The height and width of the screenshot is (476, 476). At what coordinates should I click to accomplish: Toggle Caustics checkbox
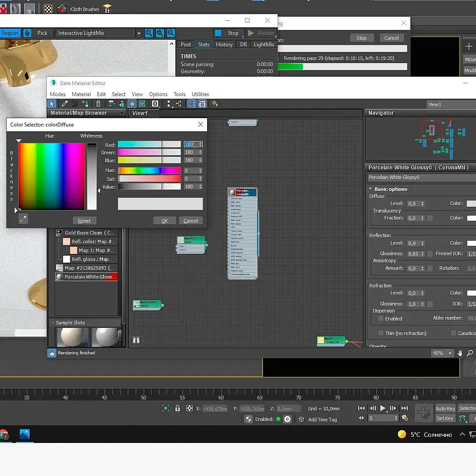tap(453, 333)
